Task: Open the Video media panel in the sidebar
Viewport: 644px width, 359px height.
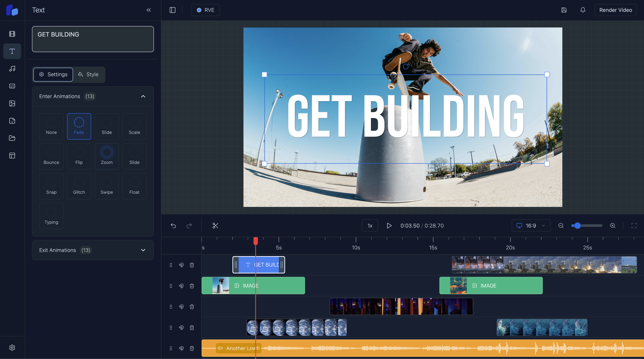Action: coord(12,34)
